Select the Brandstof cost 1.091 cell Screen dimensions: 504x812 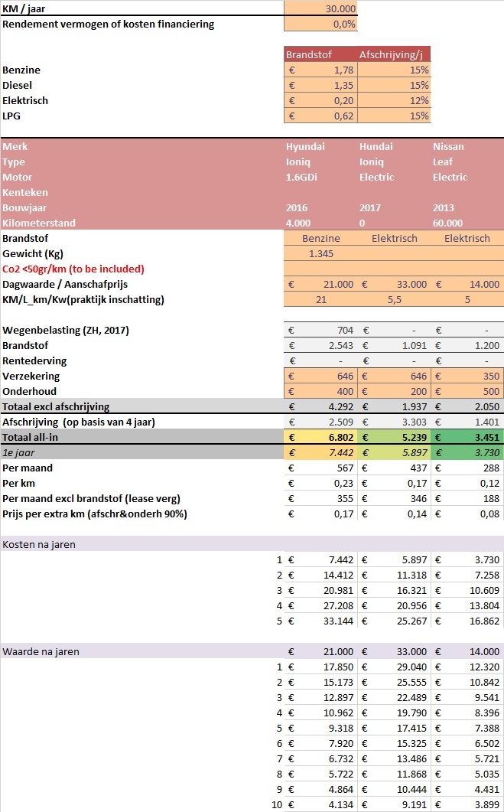pos(394,345)
